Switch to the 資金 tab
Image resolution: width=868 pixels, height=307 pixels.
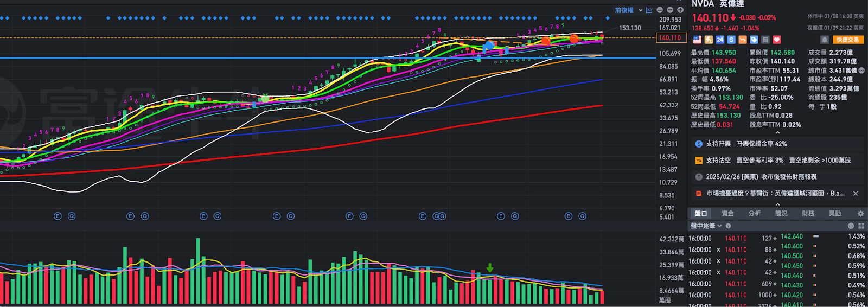(727, 213)
